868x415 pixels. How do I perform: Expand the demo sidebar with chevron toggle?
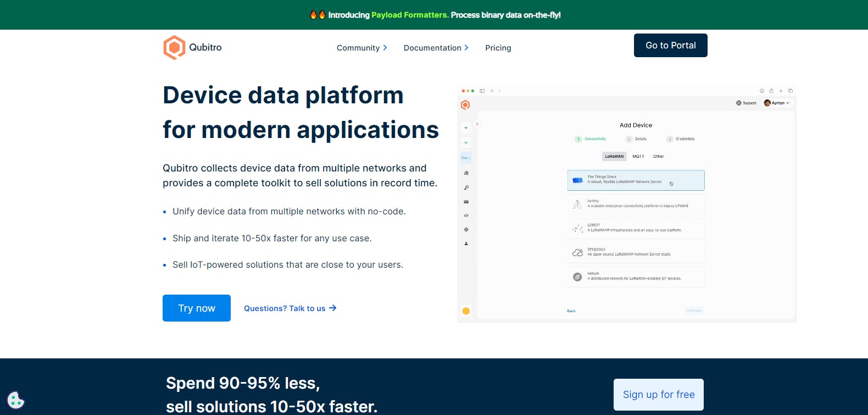click(477, 124)
